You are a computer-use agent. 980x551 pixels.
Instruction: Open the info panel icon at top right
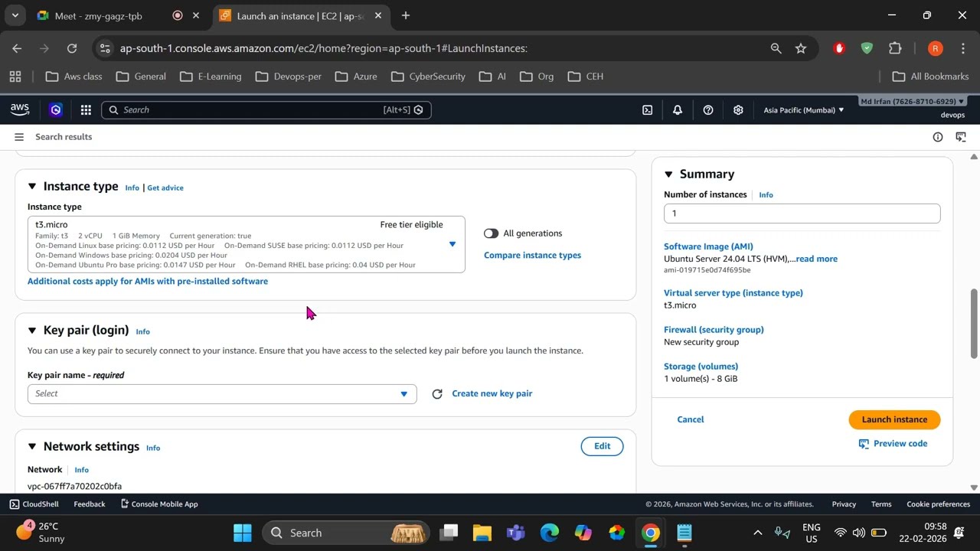(937, 137)
